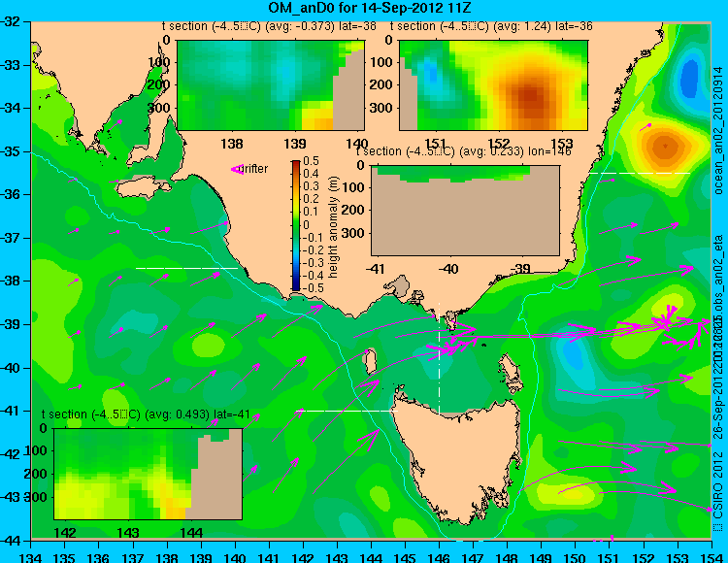728x563 pixels.
Task: Click the white dashed section line at lon 146
Action: pos(439,357)
